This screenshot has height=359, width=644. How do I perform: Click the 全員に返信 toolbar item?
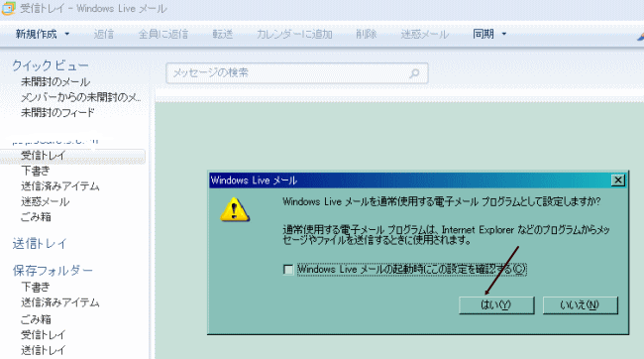pos(163,34)
